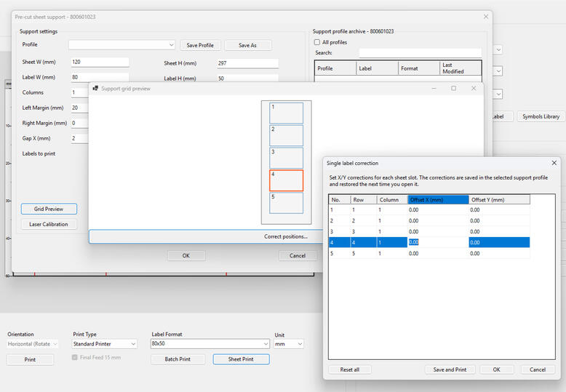This screenshot has width=566, height=392.
Task: Select highlighted label slot 4 in preview
Action: pos(286,180)
